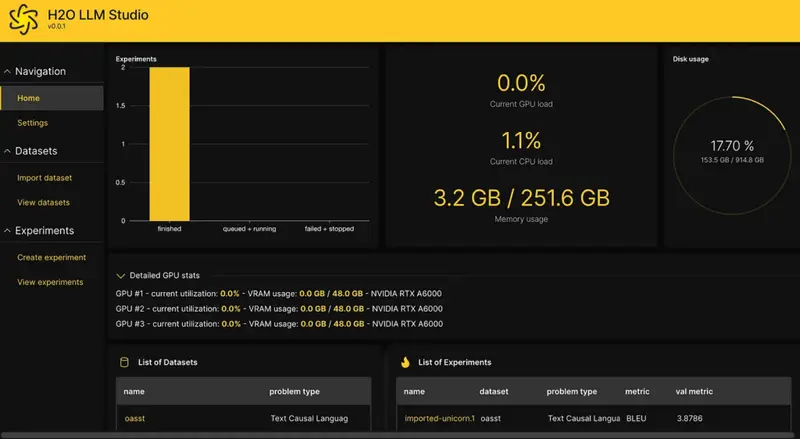Click the 3.2 GB / 251.6 GB memory value
Image resolution: width=800 pixels, height=439 pixels.
[521, 198]
